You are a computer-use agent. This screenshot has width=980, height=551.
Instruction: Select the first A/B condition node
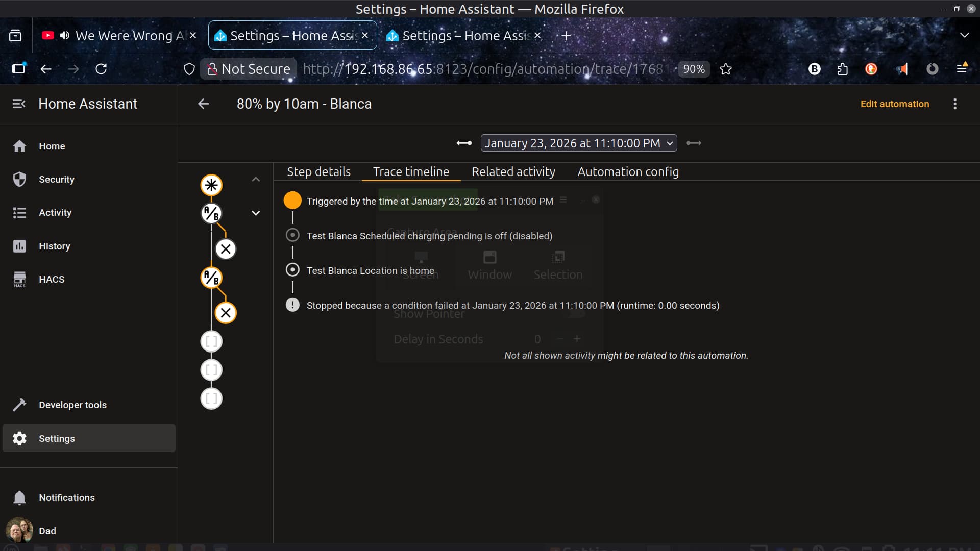point(211,213)
